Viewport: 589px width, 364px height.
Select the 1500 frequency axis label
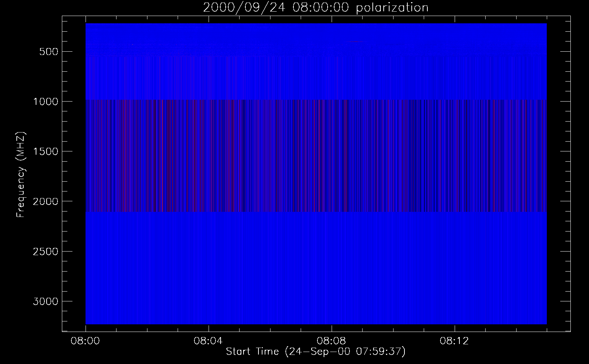[46, 151]
